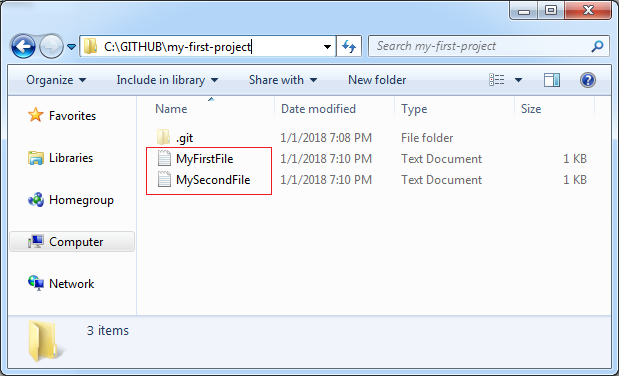
Task: Open the Organize menu
Action: (56, 80)
